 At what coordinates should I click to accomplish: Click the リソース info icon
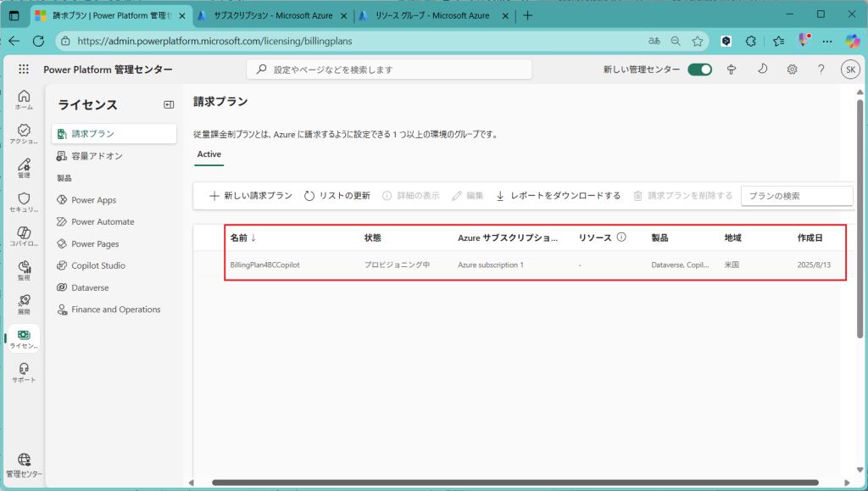tap(621, 237)
